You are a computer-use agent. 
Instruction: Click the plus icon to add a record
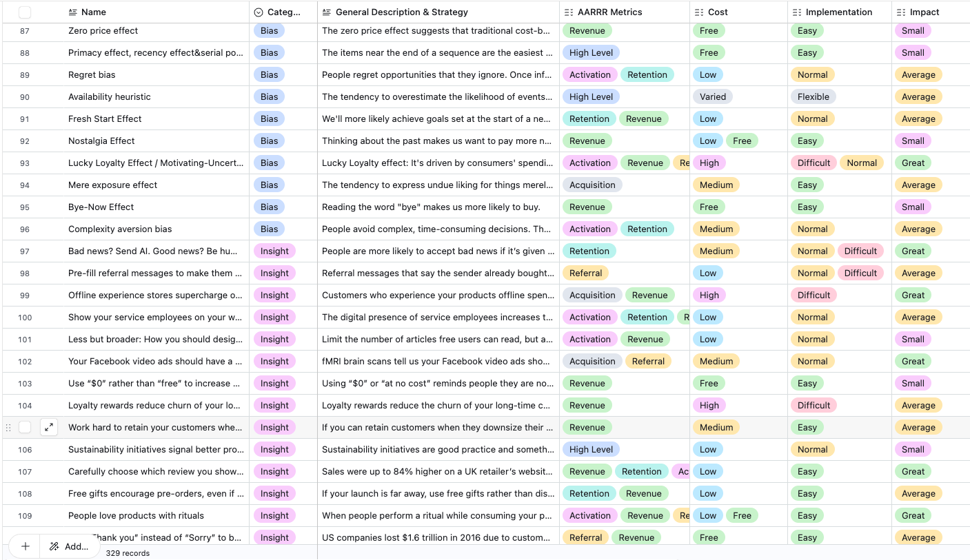26,546
